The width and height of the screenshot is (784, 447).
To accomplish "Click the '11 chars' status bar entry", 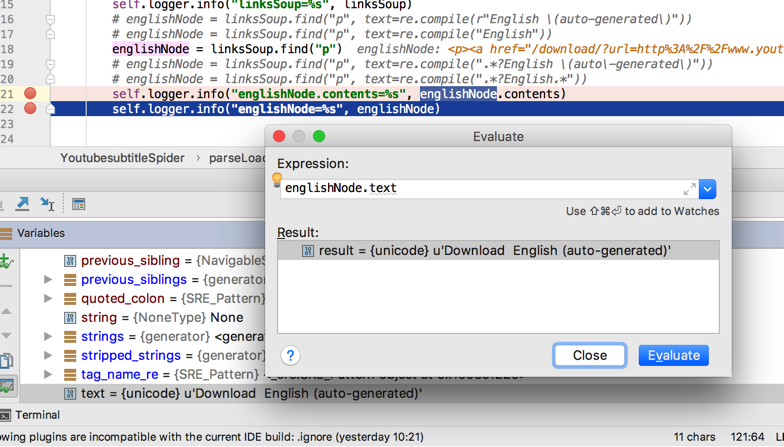I will coord(694,437).
